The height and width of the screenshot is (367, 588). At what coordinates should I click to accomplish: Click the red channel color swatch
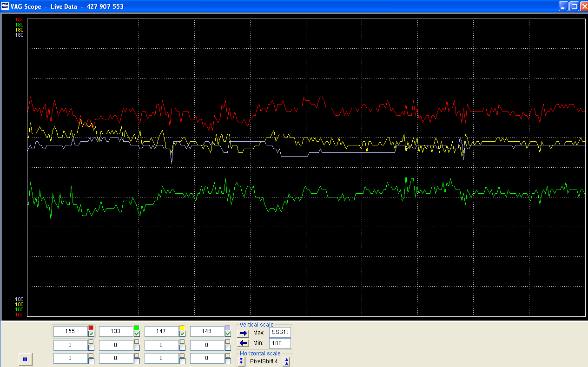point(91,328)
